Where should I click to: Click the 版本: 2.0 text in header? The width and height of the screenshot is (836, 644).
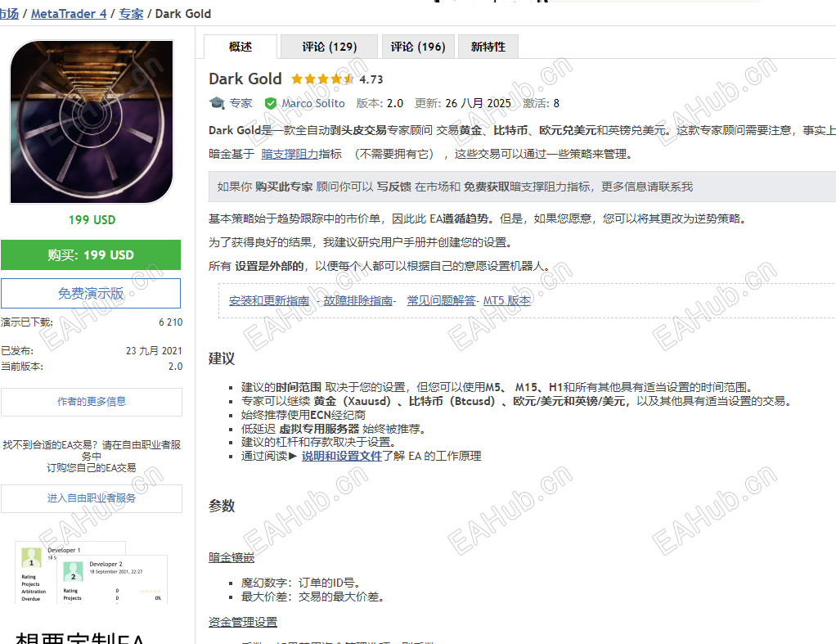pyautogui.click(x=380, y=103)
